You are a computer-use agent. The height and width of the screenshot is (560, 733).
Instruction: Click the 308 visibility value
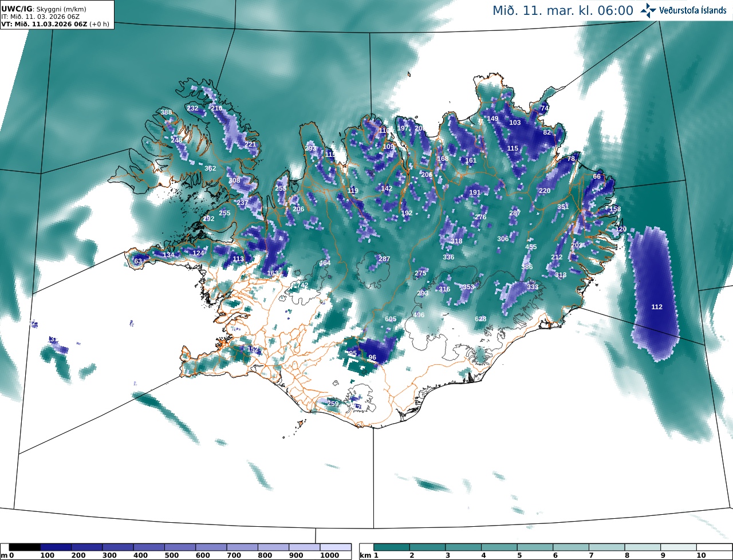[x=234, y=180]
